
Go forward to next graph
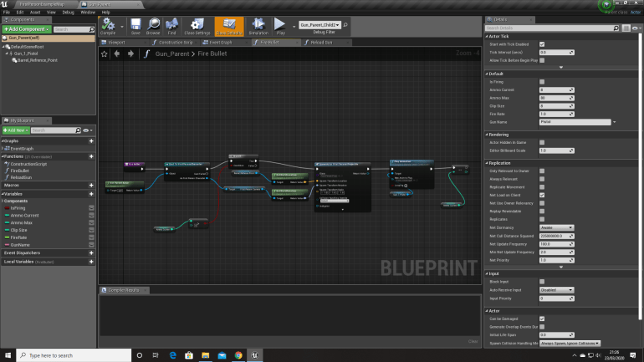pyautogui.click(x=130, y=54)
